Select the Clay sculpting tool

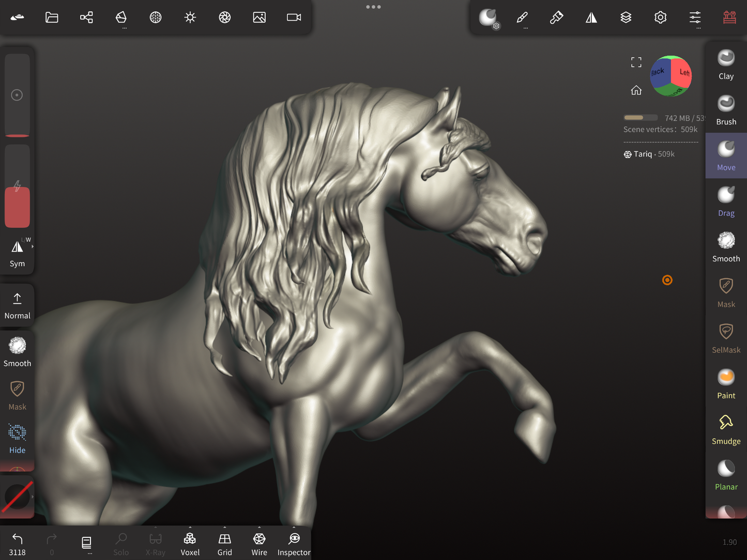726,65
